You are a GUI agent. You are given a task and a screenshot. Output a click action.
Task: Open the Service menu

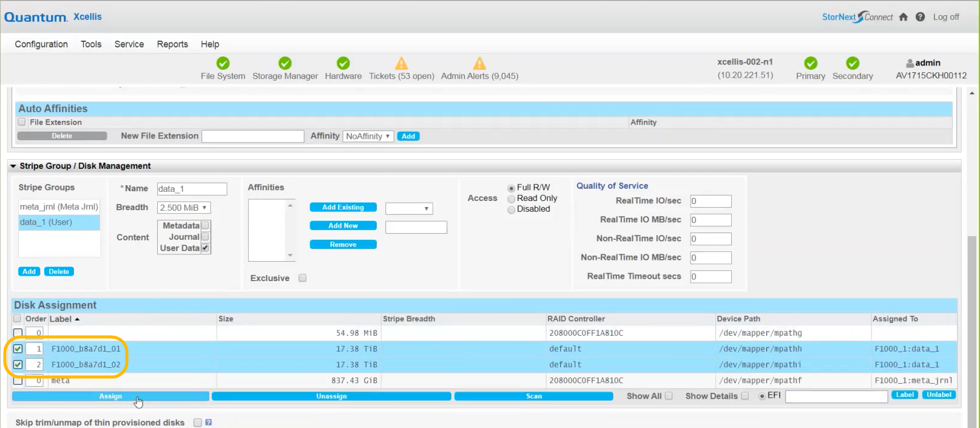(129, 44)
